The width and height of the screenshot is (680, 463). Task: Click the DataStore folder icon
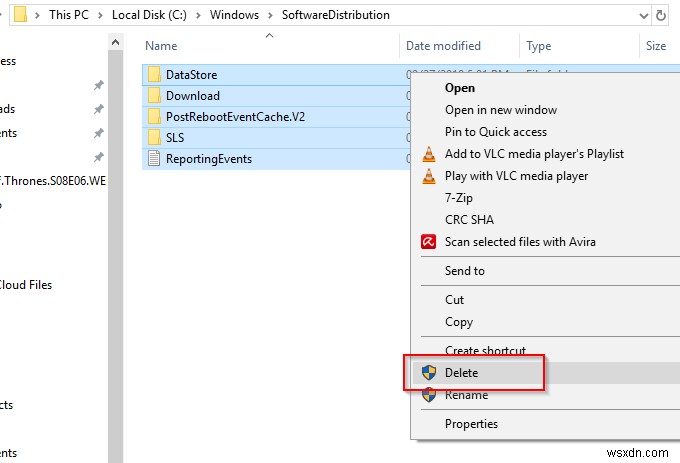point(154,75)
